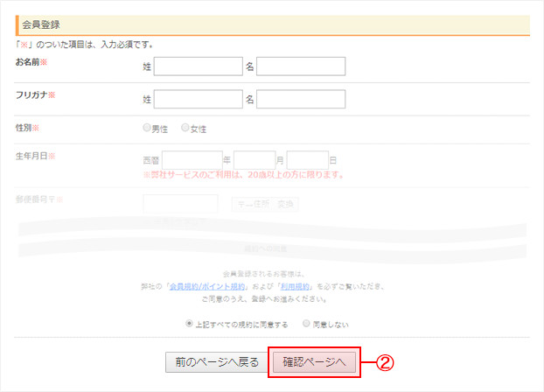Select the 男性 radio button

pos(147,128)
